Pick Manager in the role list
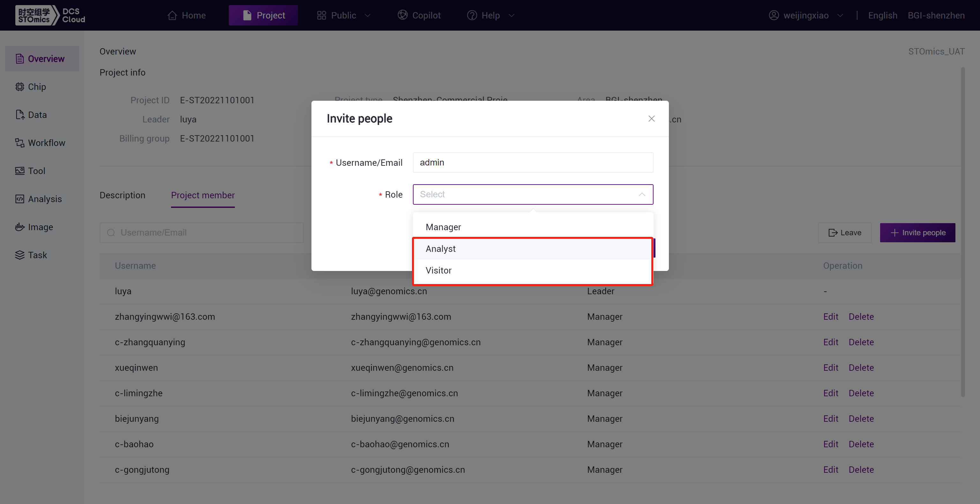Image resolution: width=980 pixels, height=504 pixels. tap(443, 227)
